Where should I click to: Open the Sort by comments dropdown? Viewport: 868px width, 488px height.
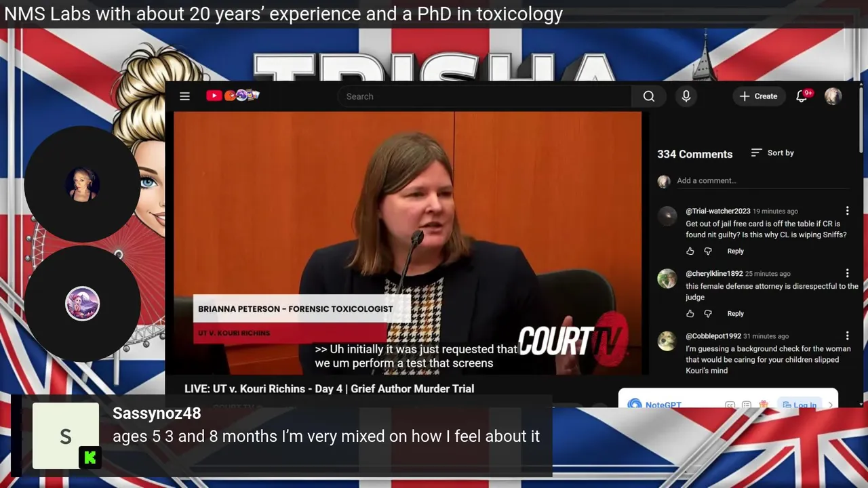pyautogui.click(x=772, y=152)
